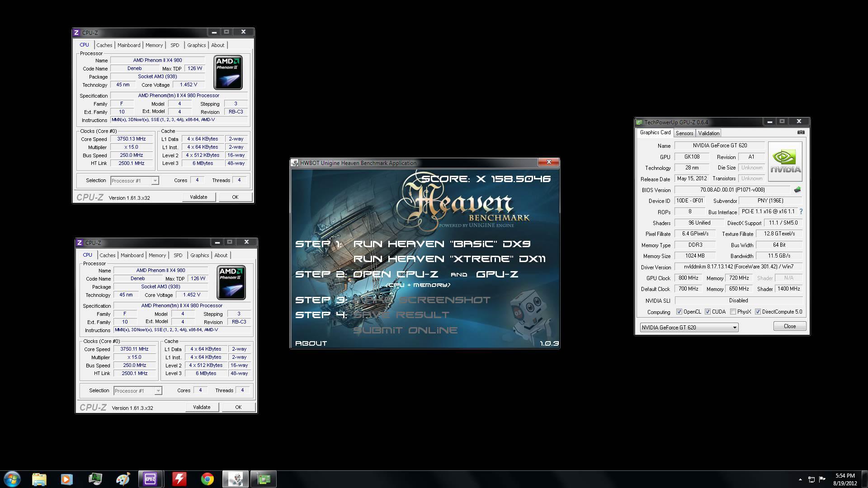Open Caches tab in upper CPU-Z
Screen dimensions: 868x488
(x=104, y=45)
